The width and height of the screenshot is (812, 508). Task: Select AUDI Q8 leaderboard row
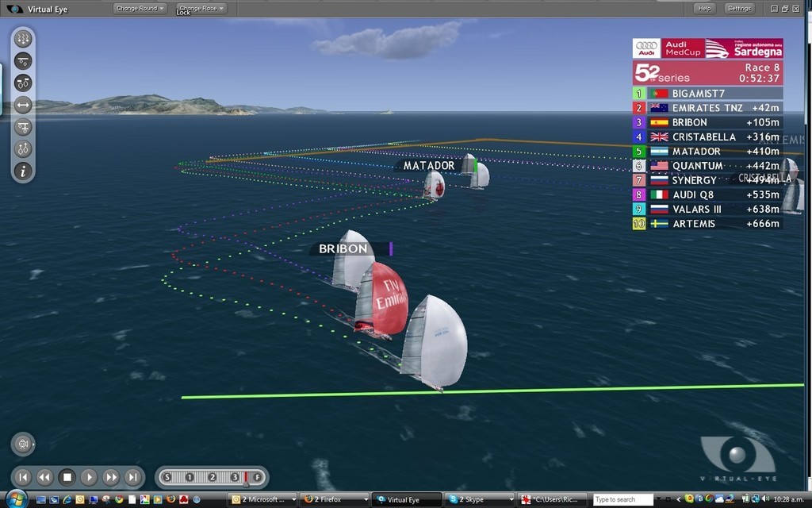pyautogui.click(x=707, y=195)
